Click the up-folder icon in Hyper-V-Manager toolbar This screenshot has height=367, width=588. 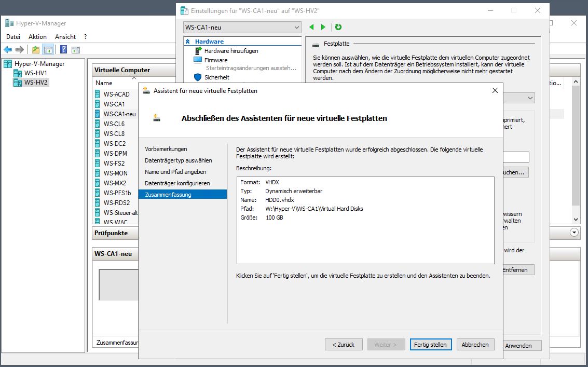[36, 49]
